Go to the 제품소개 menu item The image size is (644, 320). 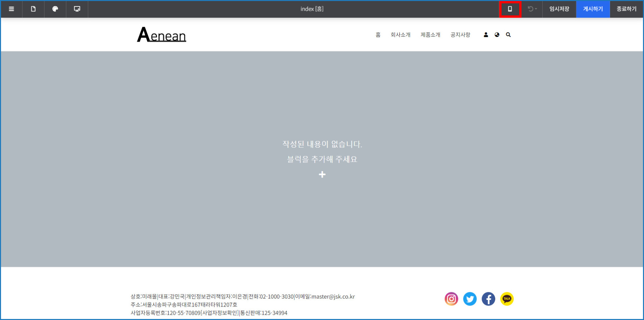tap(430, 35)
